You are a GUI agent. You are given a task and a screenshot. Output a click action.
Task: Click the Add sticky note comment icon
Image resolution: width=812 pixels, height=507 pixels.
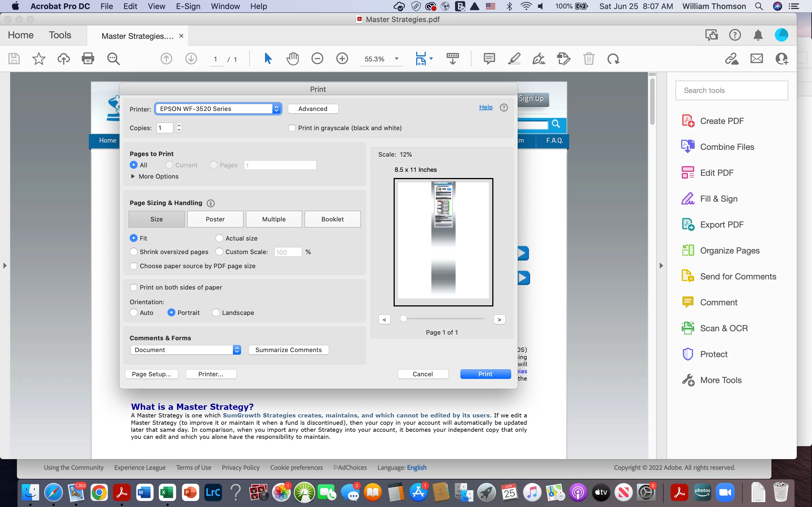(489, 59)
